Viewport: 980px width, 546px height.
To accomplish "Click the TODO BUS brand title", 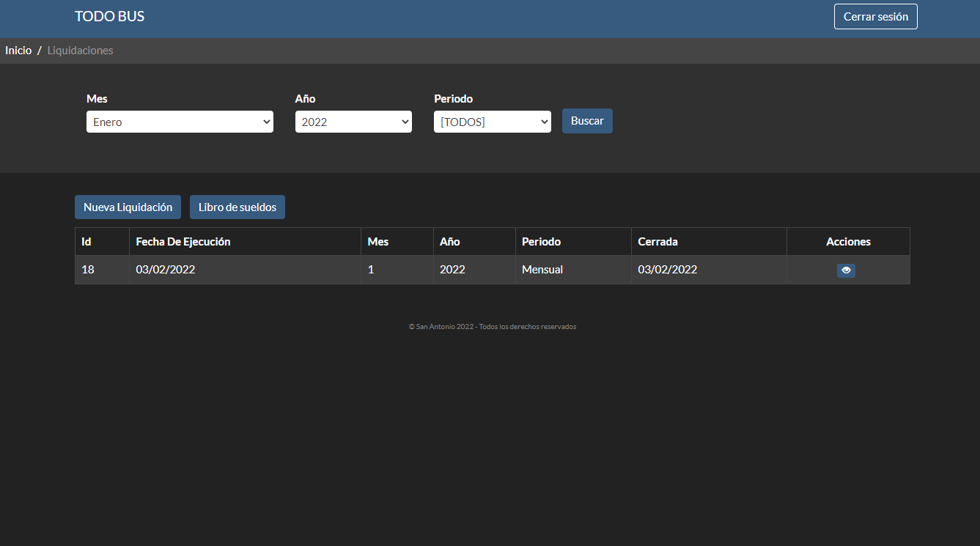I will tap(109, 17).
